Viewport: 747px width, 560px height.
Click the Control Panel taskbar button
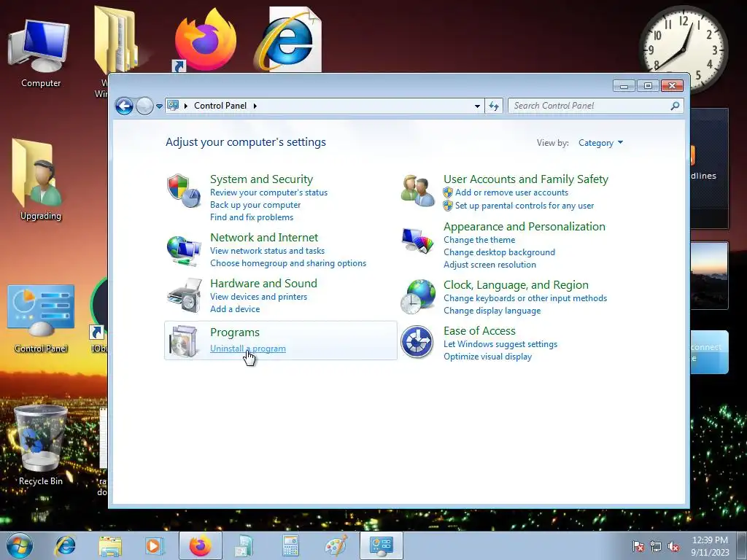[x=382, y=545]
